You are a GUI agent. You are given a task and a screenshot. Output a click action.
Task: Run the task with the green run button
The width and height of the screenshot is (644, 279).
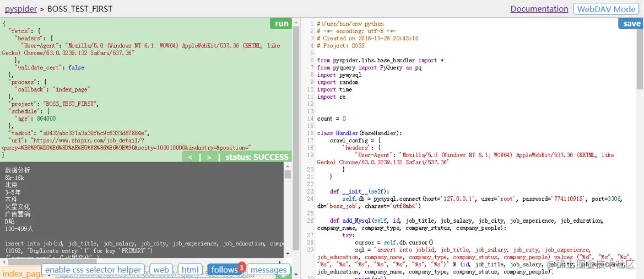(x=282, y=24)
